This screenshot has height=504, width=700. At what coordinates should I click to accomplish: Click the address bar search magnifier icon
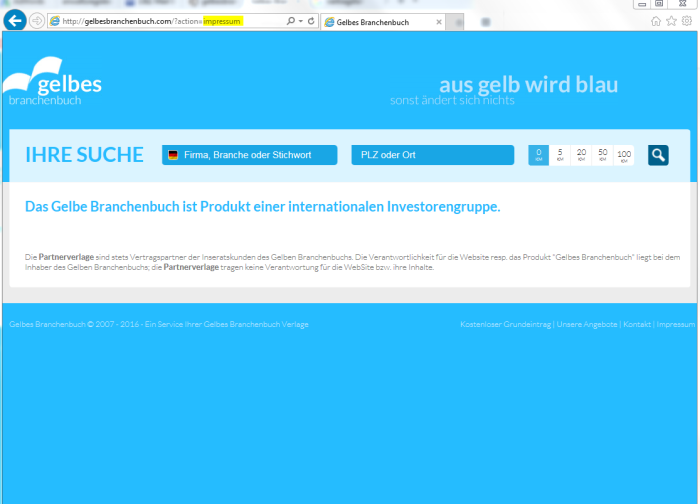(291, 21)
